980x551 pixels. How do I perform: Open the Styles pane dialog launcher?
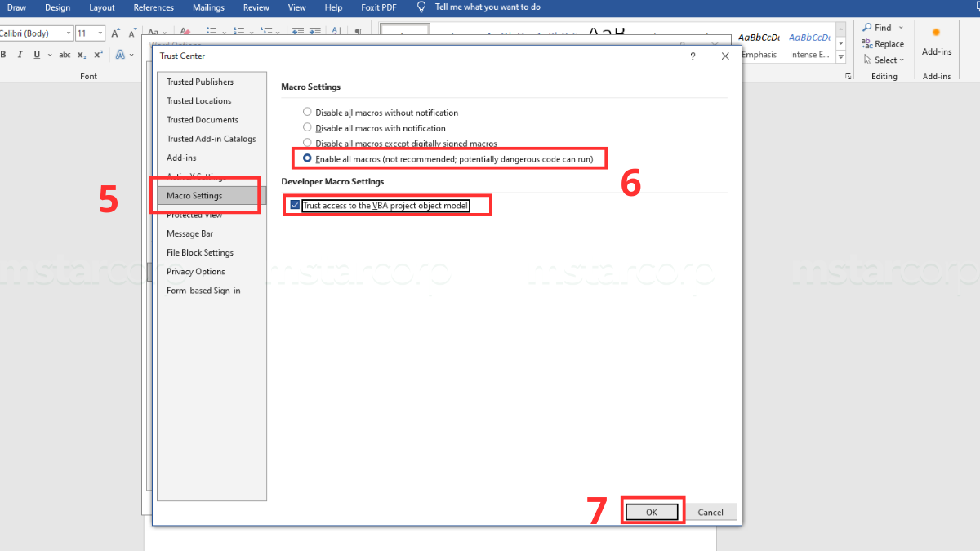tap(848, 76)
